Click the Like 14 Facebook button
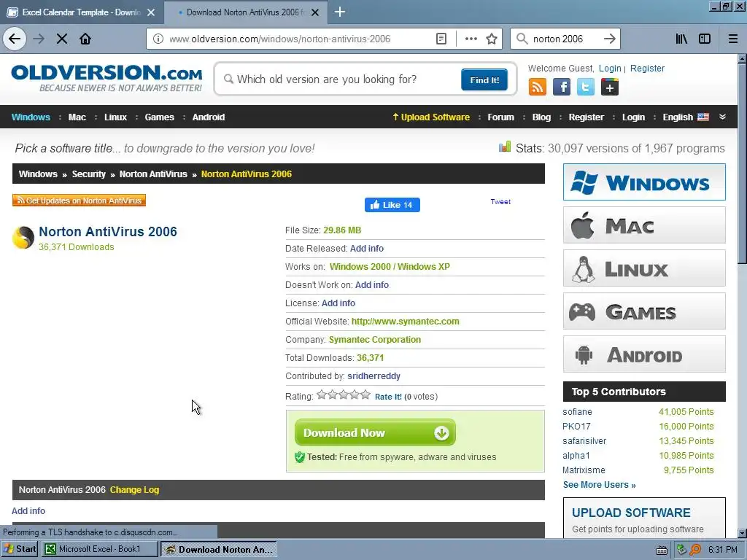The height and width of the screenshot is (560, 747). (392, 205)
